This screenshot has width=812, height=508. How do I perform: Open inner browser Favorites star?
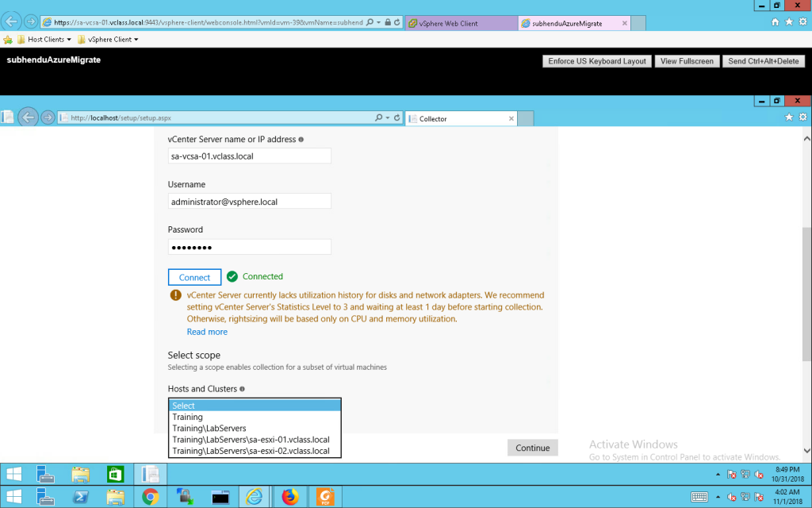pos(789,117)
